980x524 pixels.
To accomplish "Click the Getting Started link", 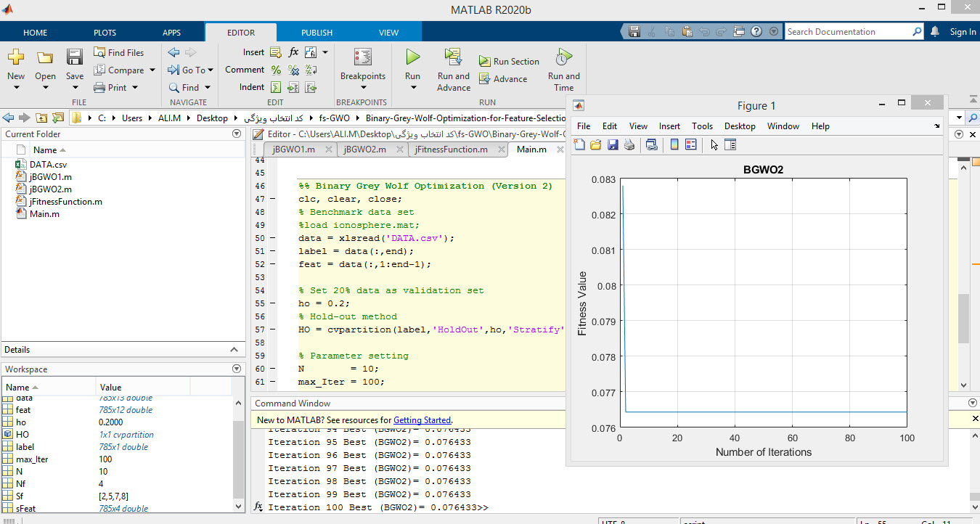I will 422,419.
